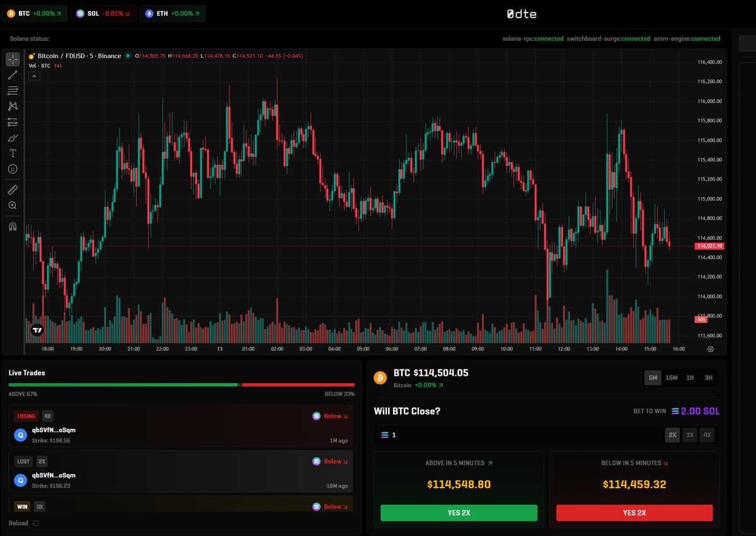The image size is (756, 536).
Task: Click the LOST trade avatar icon
Action: pos(21,481)
